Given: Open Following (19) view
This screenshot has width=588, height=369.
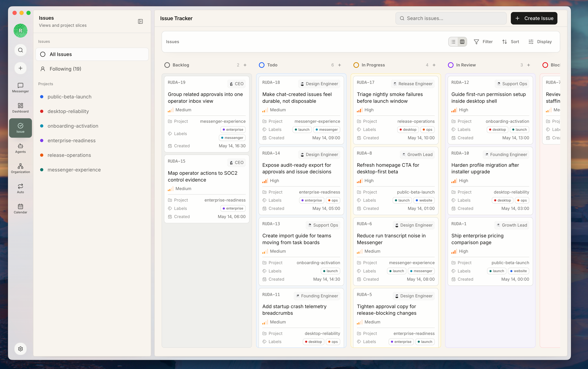Looking at the screenshot, I should pyautogui.click(x=92, y=69).
